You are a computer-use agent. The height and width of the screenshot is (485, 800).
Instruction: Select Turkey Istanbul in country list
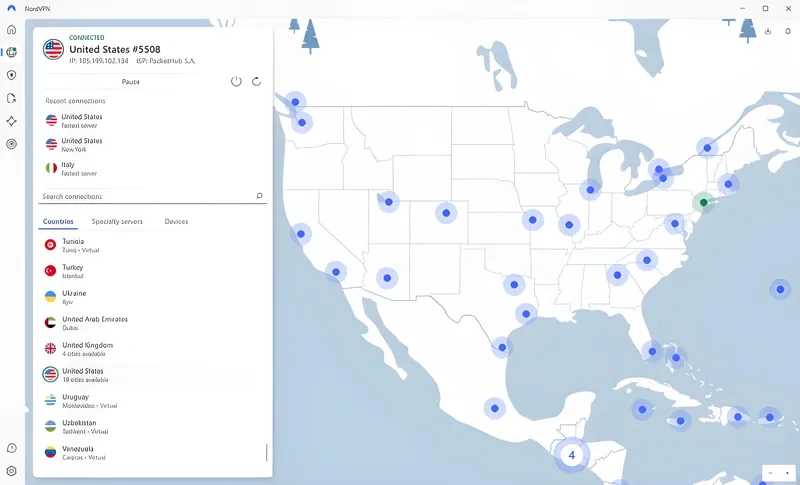click(73, 271)
